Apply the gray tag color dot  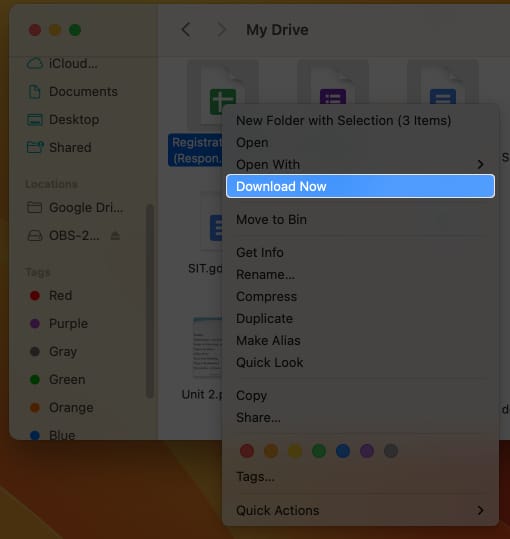391,451
